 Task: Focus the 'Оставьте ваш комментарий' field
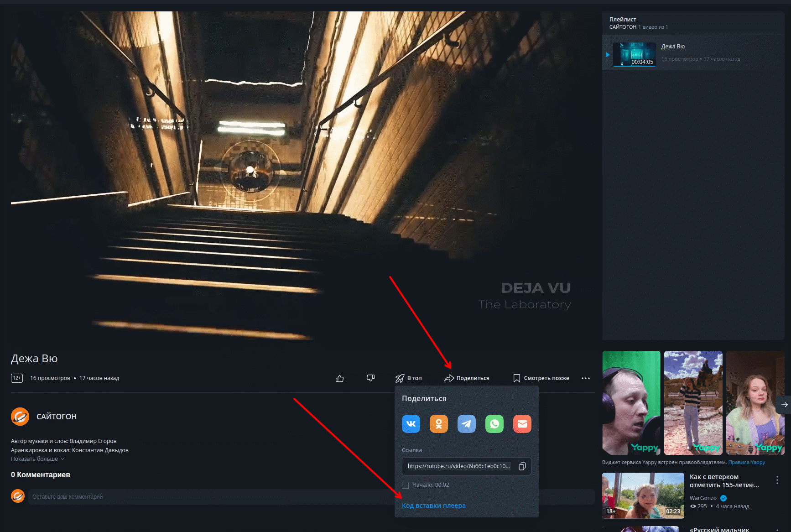[x=311, y=497]
